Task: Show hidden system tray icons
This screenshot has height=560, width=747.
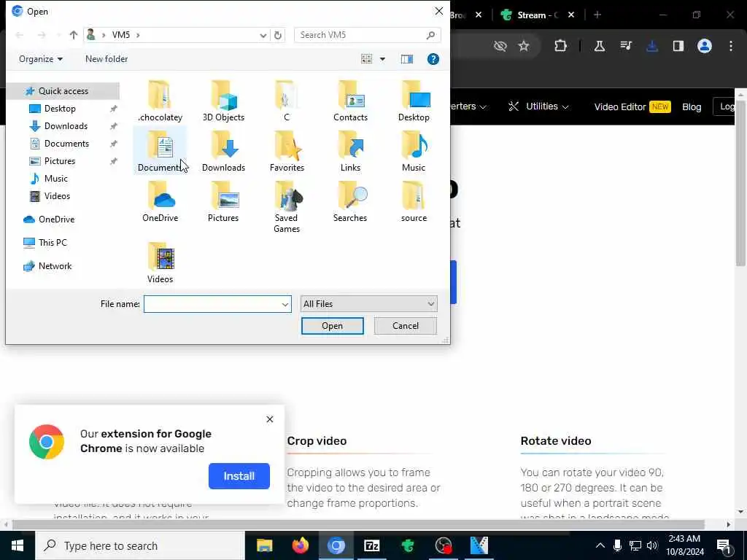Action: 600,545
